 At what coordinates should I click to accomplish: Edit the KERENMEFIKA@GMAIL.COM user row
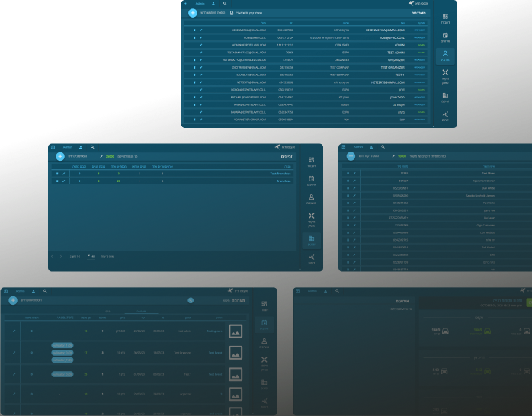coord(201,30)
